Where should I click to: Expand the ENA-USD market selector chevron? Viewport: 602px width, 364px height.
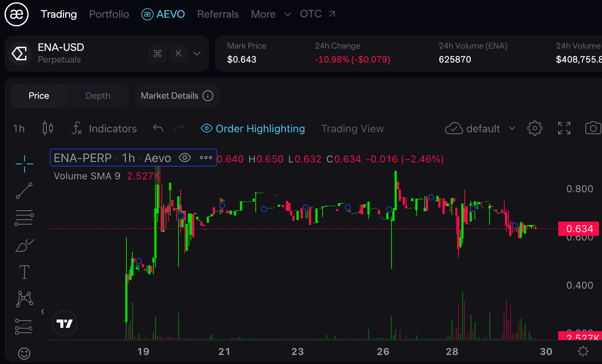click(197, 54)
